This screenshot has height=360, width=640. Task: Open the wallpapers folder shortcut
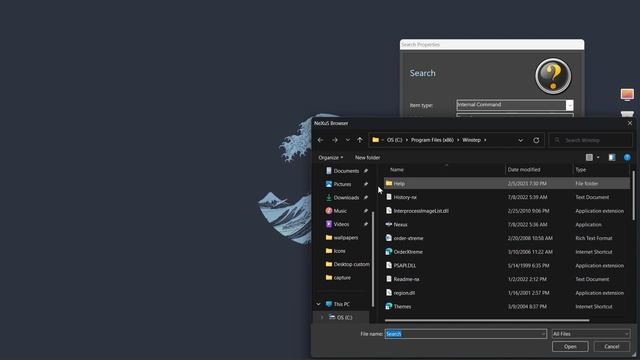(346, 238)
